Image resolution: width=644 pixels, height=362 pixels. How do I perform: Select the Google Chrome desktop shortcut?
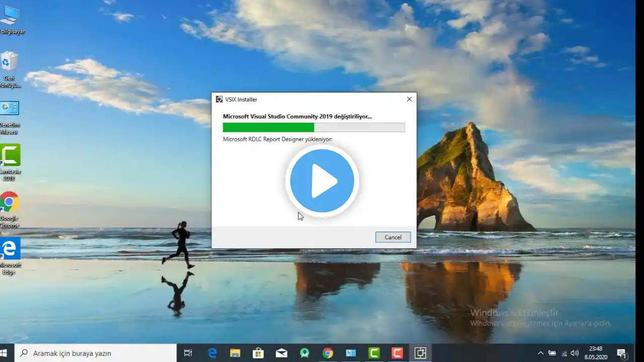tap(10, 210)
